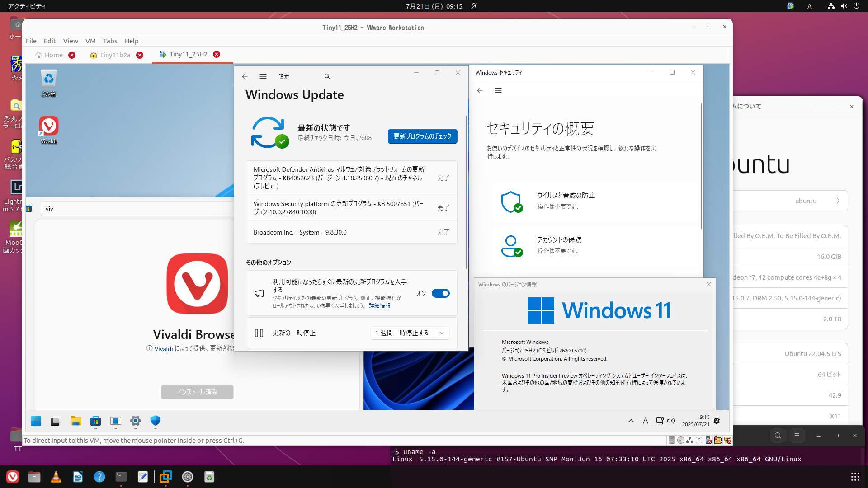Image resolution: width=868 pixels, height=488 pixels.
Task: Select the KB4052623 Defender update row
Action: (x=351, y=178)
